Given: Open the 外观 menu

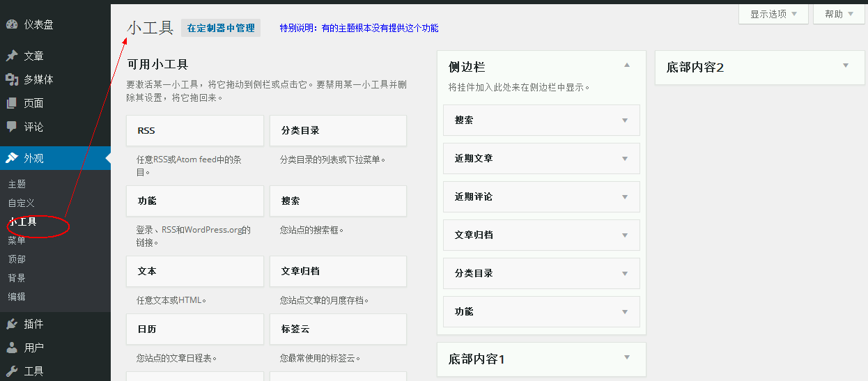Looking at the screenshot, I should coord(55,158).
